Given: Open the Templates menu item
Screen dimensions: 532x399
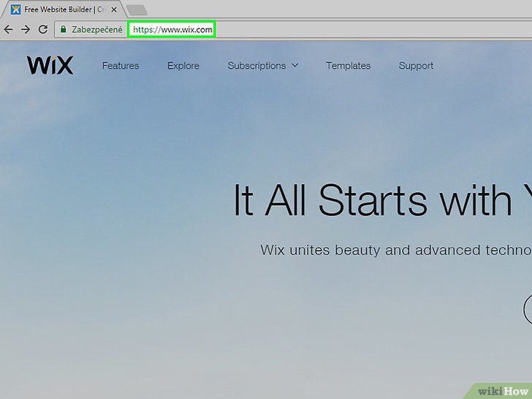Looking at the screenshot, I should 348,66.
